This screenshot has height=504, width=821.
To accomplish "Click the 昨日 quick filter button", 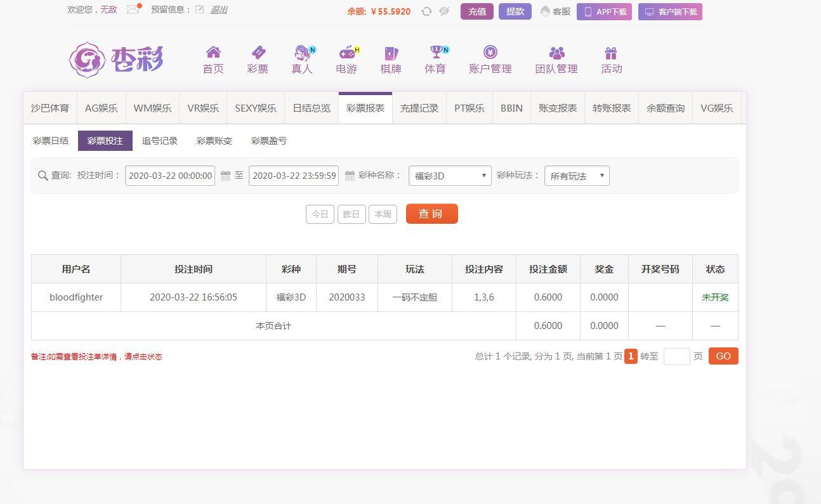I will pos(351,214).
